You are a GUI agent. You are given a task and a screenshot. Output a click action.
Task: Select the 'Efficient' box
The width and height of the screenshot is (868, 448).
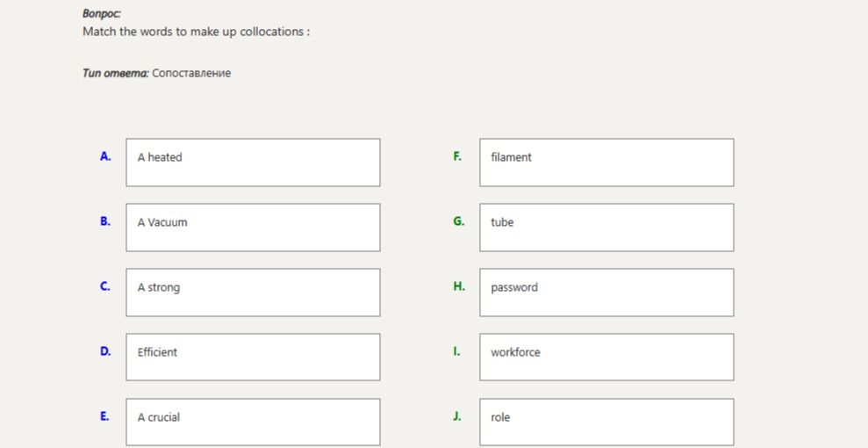[x=253, y=358]
